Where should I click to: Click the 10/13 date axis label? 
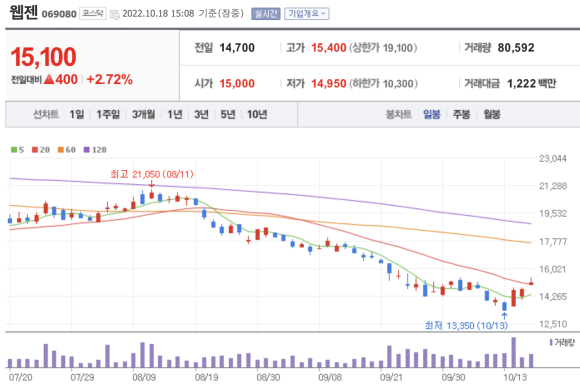click(515, 377)
